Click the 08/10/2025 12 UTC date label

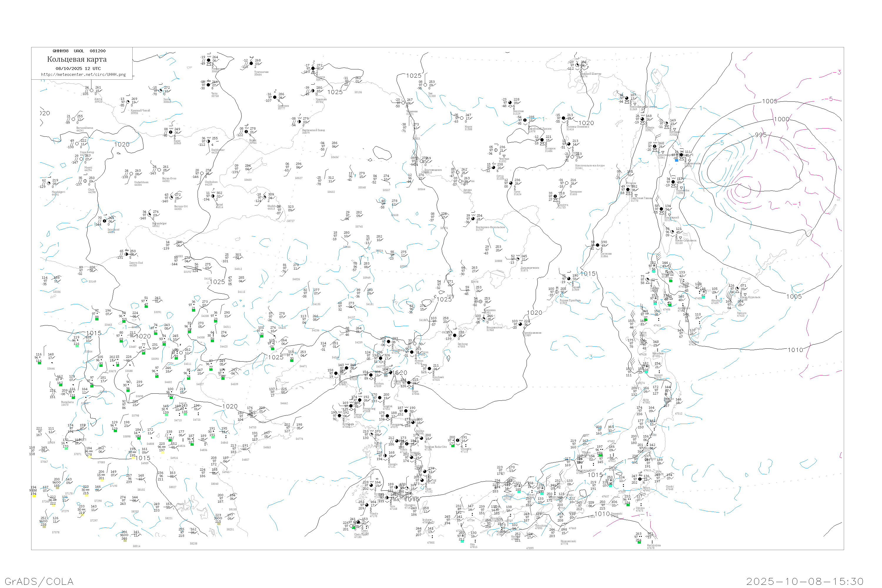click(78, 69)
